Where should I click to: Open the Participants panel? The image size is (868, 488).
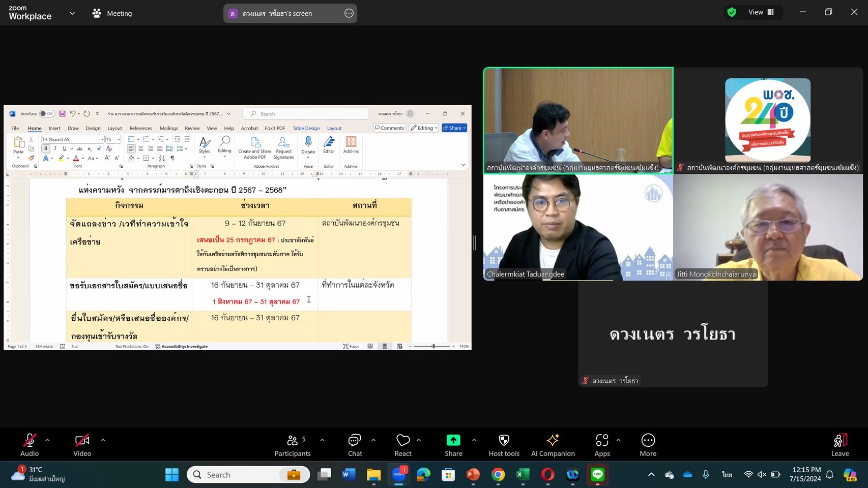293,445
